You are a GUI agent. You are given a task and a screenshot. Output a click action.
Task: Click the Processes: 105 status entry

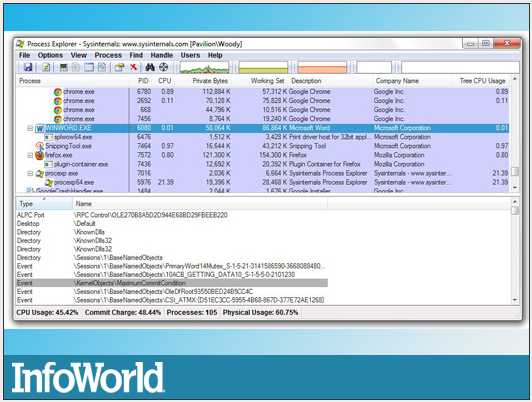tap(192, 312)
